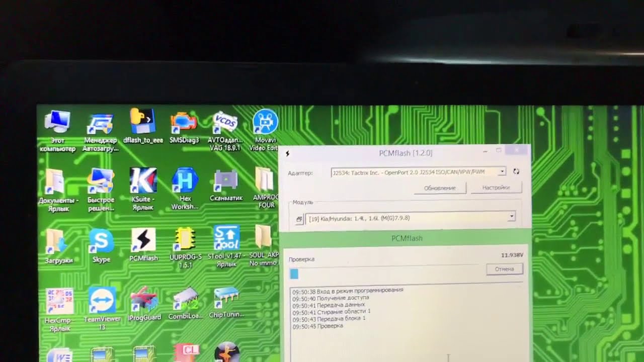
Task: Launch the Skype desktop shortcut
Action: coord(101,246)
